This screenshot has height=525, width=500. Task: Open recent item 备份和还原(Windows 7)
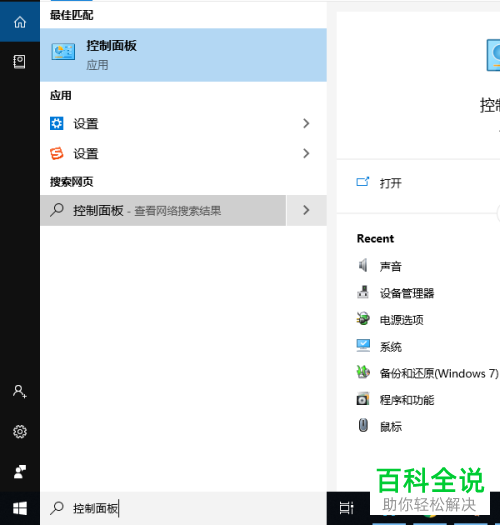(x=439, y=373)
